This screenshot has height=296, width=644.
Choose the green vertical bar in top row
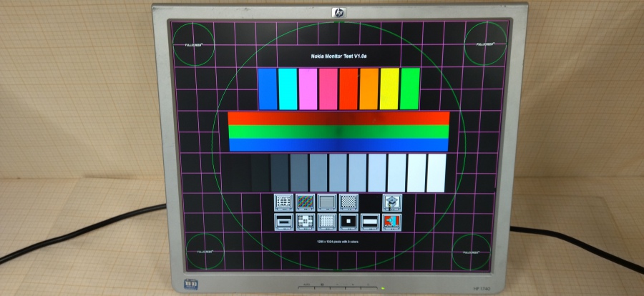(410, 89)
